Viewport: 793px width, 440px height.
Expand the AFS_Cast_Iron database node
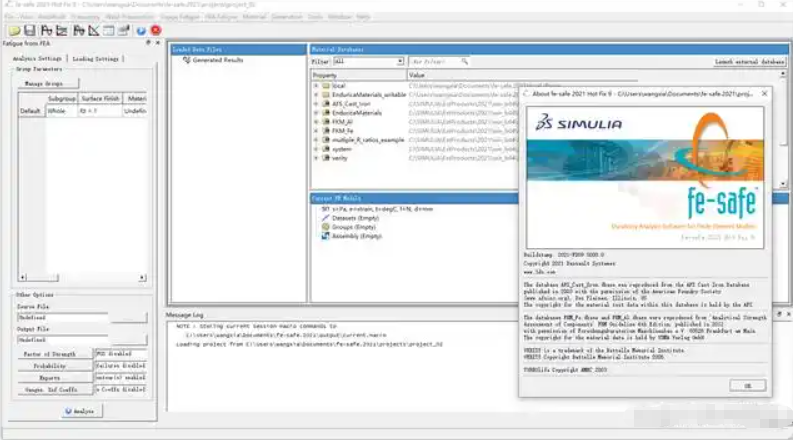pyautogui.click(x=316, y=104)
